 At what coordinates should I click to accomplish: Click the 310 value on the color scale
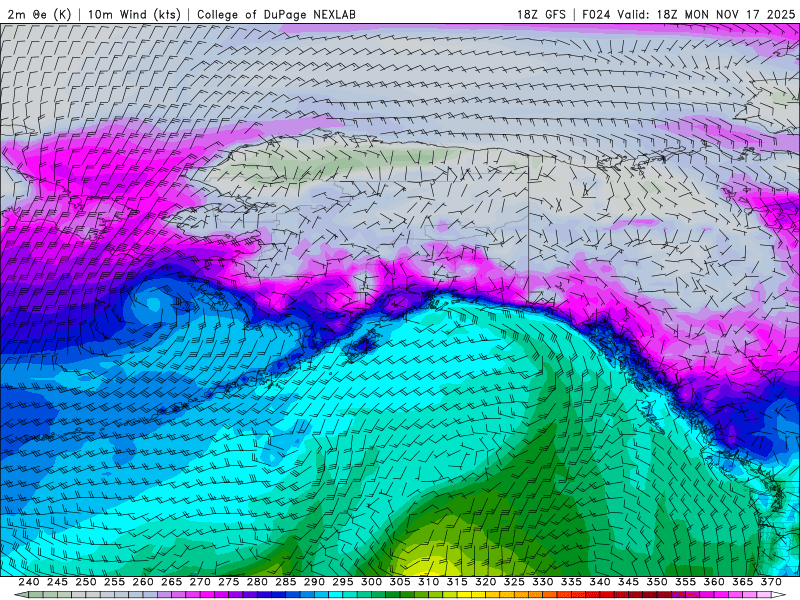pyautogui.click(x=429, y=582)
